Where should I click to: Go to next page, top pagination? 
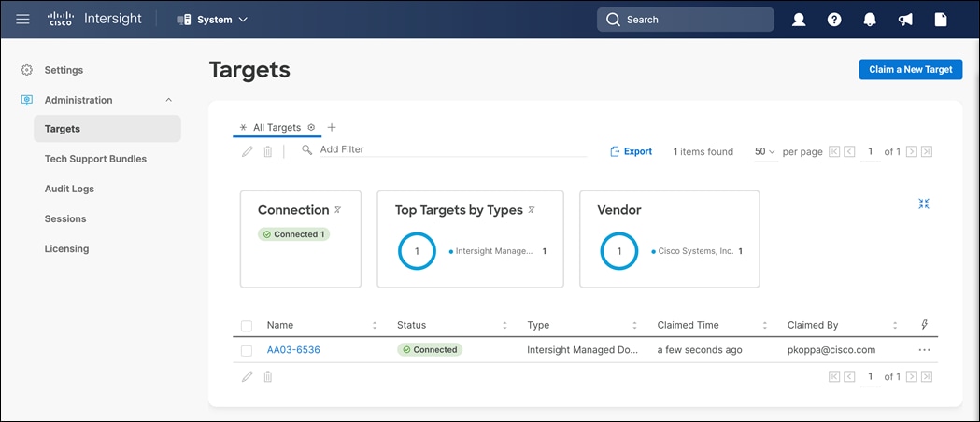pos(911,151)
